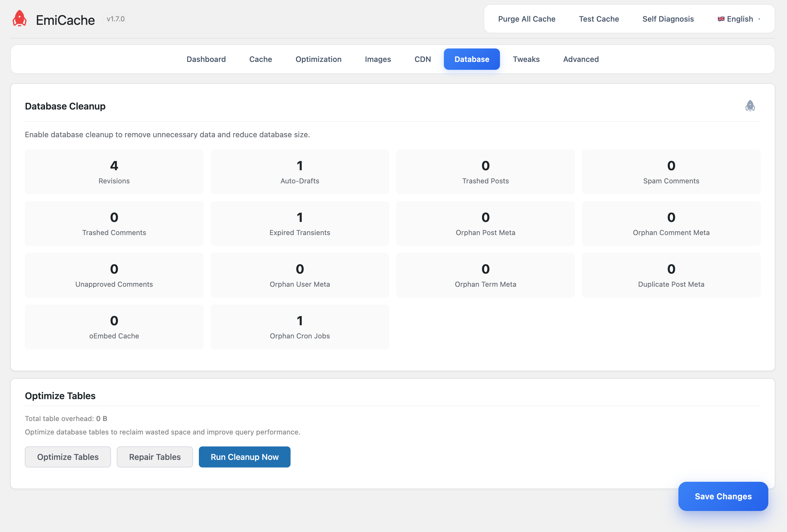Select the Duplicate Post Meta card
This screenshot has height=532, width=787.
point(671,275)
